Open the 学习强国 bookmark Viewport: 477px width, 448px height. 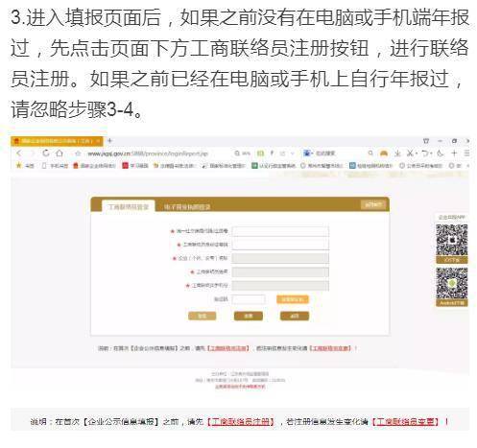(135, 165)
